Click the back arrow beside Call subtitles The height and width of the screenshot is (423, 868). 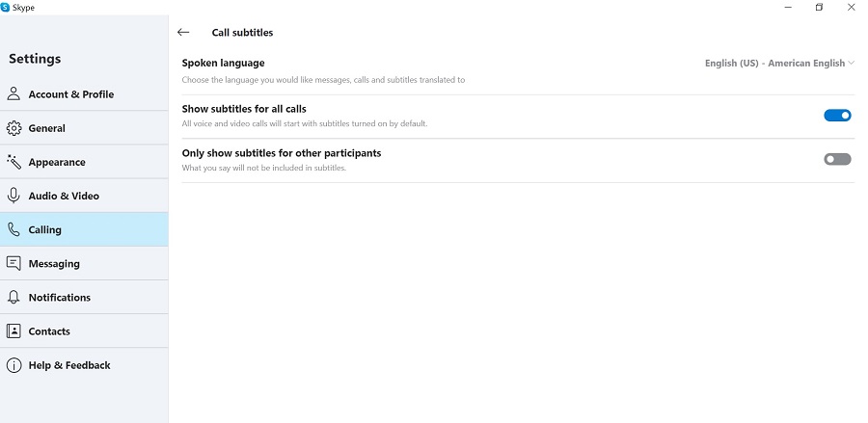coord(183,33)
